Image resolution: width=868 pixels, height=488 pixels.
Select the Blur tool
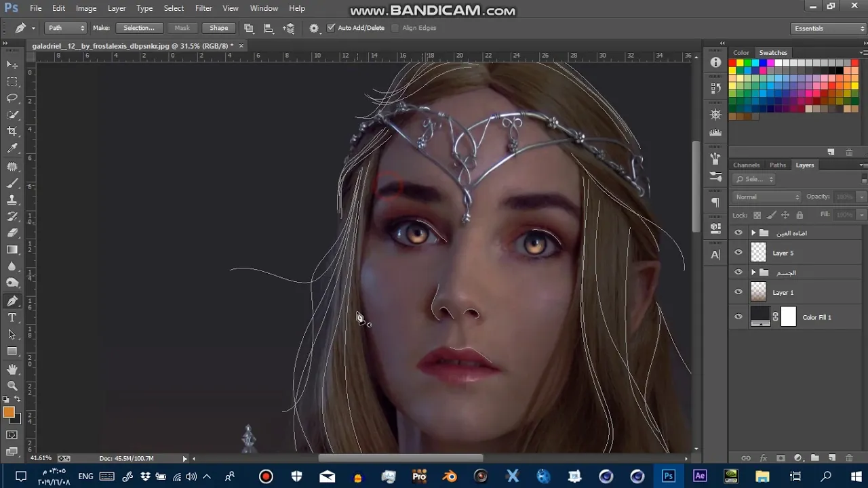12,267
